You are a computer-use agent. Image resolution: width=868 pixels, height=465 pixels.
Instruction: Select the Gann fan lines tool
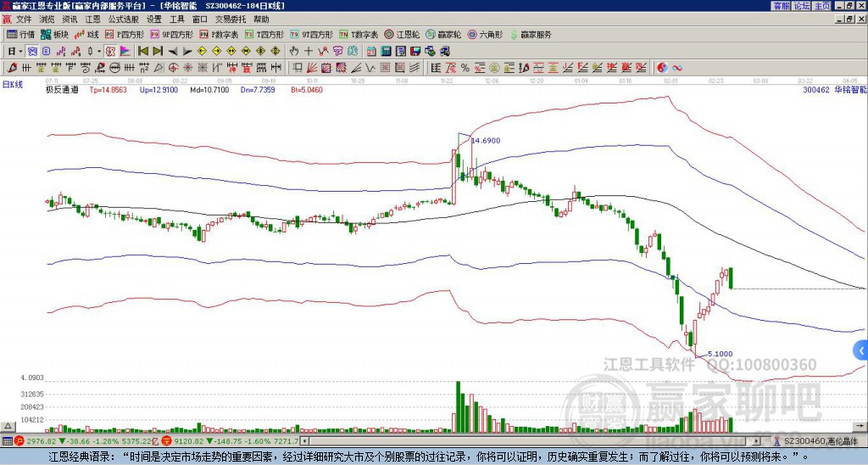pyautogui.click(x=312, y=68)
